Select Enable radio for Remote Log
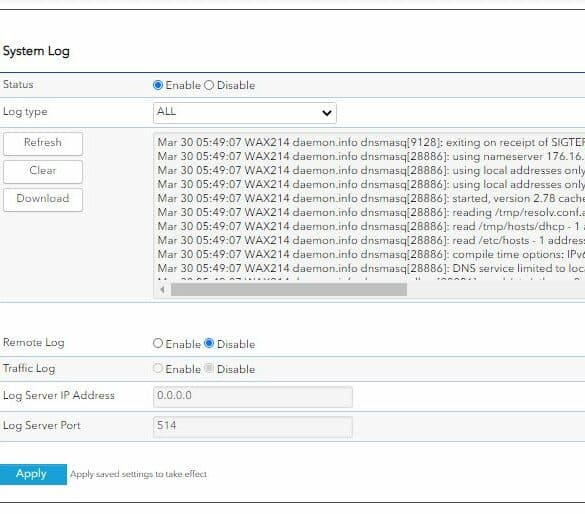Image resolution: width=585 pixels, height=514 pixels. [x=158, y=343]
